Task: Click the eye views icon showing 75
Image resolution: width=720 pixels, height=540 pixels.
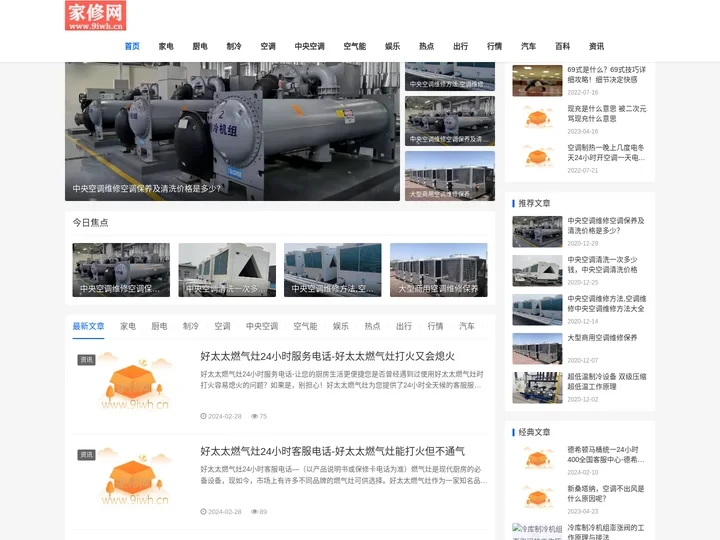Action: (x=254, y=416)
